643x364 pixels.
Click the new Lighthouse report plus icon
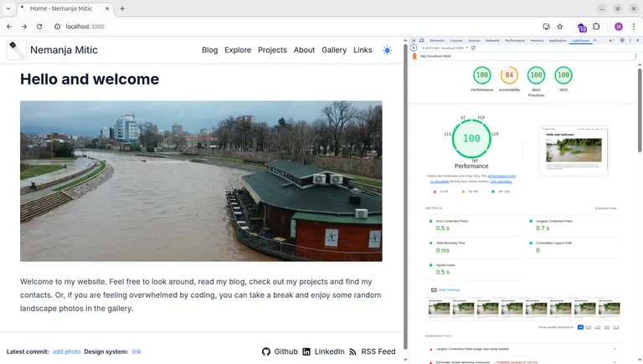point(414,48)
